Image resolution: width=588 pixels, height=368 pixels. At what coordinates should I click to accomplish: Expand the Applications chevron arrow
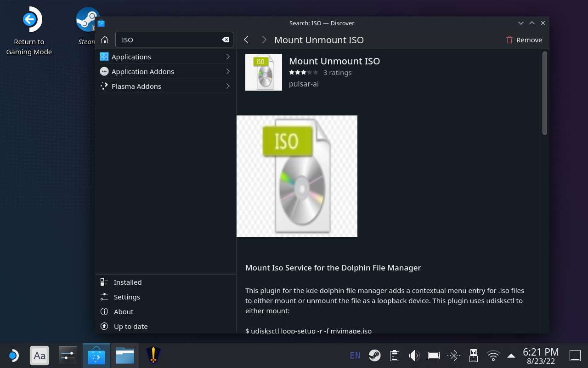pyautogui.click(x=228, y=57)
